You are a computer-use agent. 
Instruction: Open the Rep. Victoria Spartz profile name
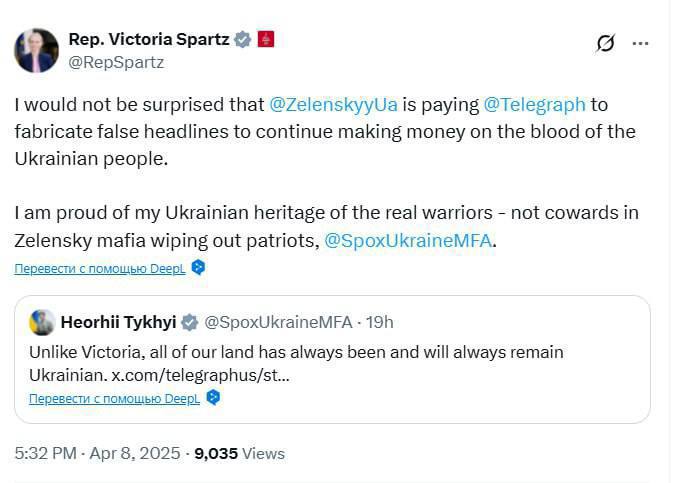[x=148, y=39]
